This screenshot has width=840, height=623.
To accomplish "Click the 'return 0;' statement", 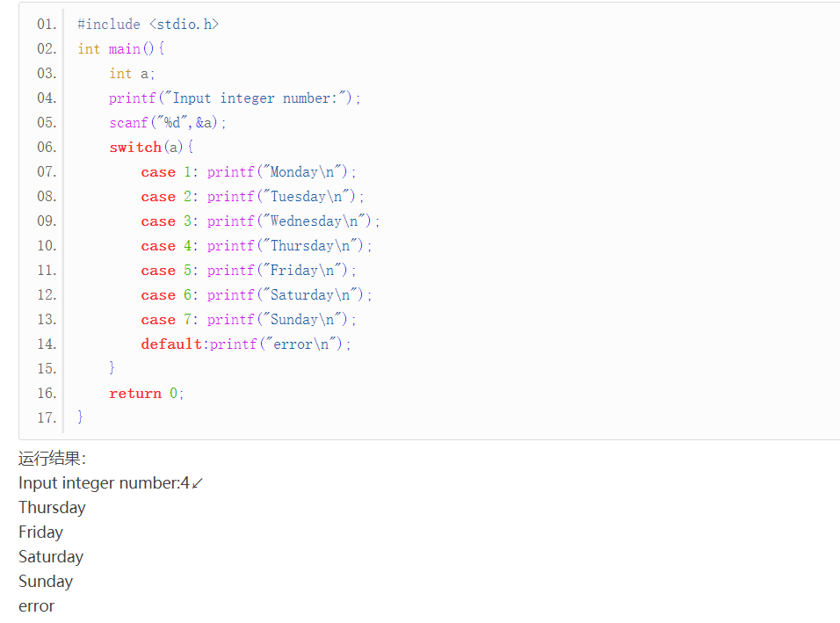I will pyautogui.click(x=146, y=394).
